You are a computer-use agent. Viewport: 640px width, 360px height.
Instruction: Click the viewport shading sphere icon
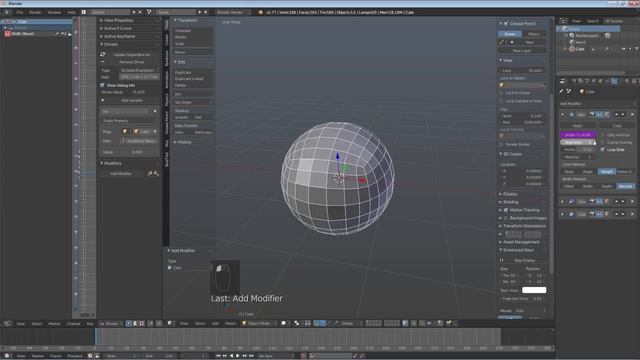284,323
